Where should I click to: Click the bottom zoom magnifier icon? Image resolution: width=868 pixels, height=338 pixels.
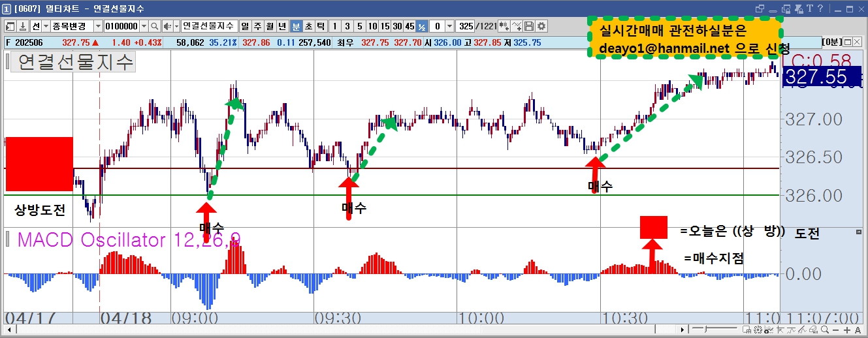point(825,330)
